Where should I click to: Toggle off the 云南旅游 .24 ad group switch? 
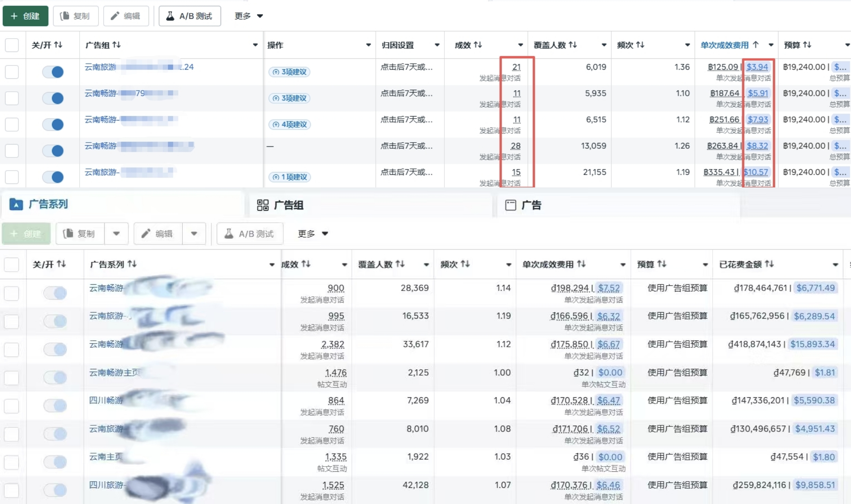pos(53,72)
